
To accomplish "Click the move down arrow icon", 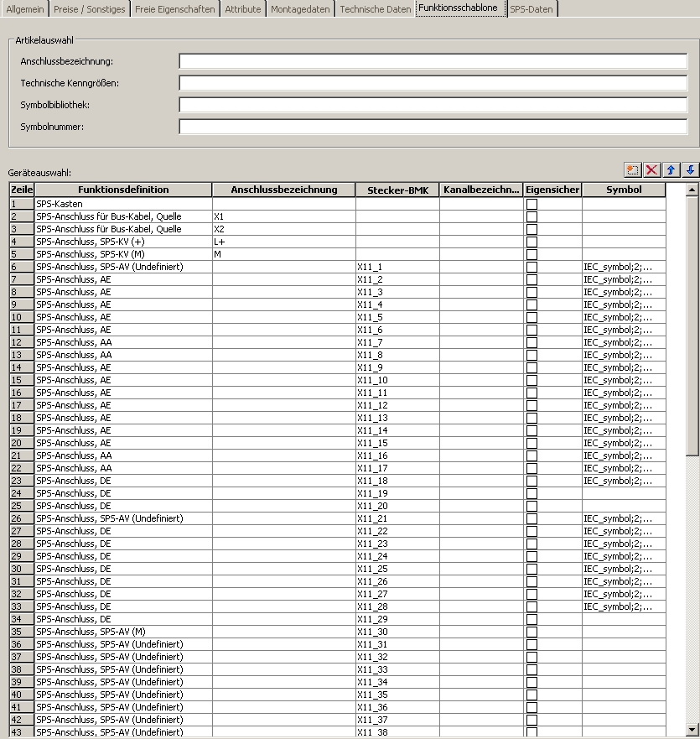I will (690, 170).
